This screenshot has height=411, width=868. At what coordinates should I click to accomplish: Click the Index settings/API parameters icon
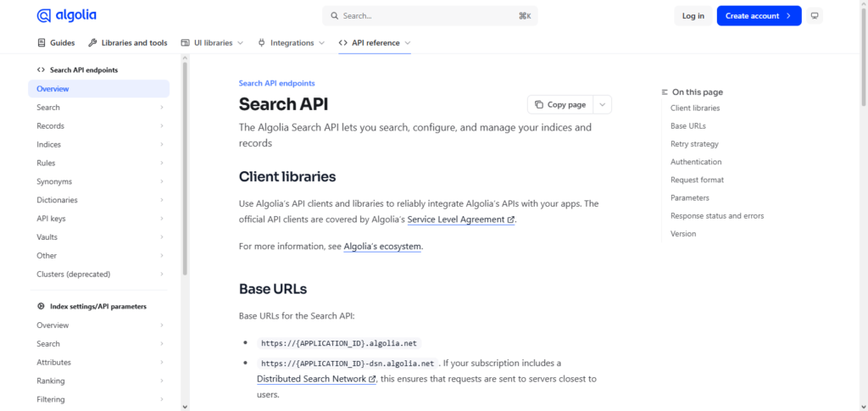41,307
